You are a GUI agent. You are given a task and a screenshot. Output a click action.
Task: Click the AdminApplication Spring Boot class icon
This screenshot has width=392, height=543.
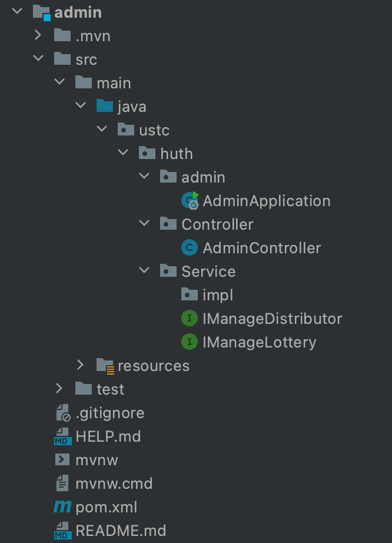190,201
